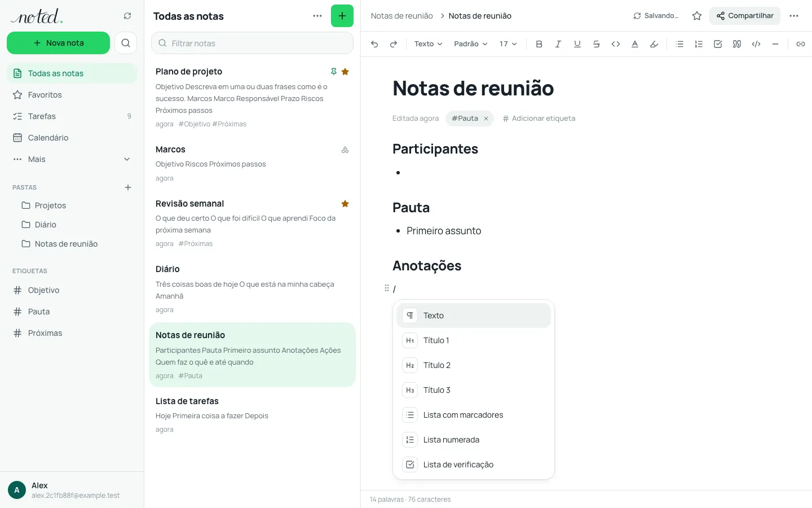The image size is (812, 508).
Task: Open search with the magnifier button
Action: [126, 43]
